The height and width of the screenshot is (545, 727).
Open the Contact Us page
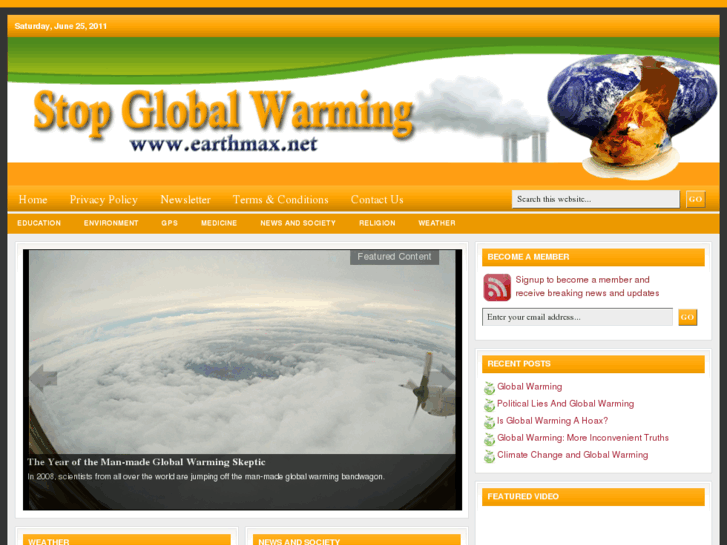[x=377, y=199]
